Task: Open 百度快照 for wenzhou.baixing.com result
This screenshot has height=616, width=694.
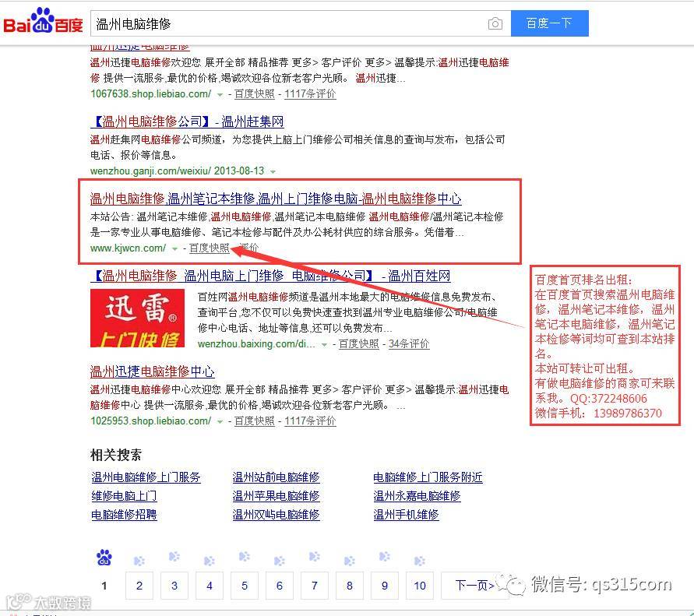Action: (358, 344)
